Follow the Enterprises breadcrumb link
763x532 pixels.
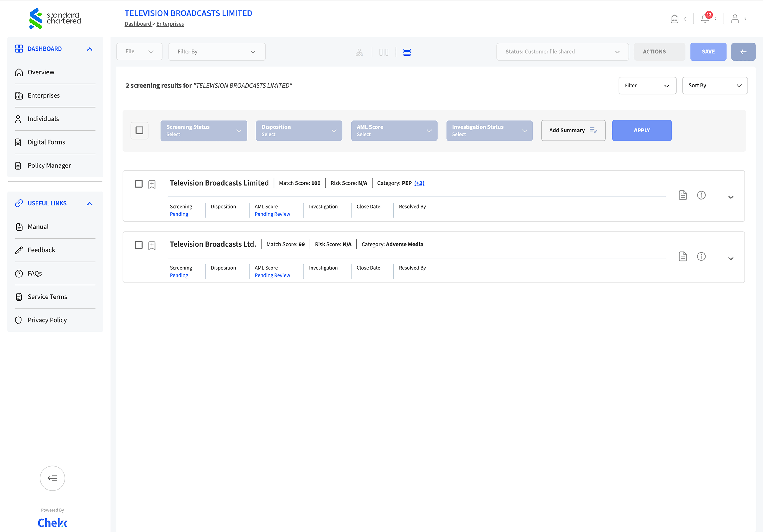pyautogui.click(x=170, y=24)
